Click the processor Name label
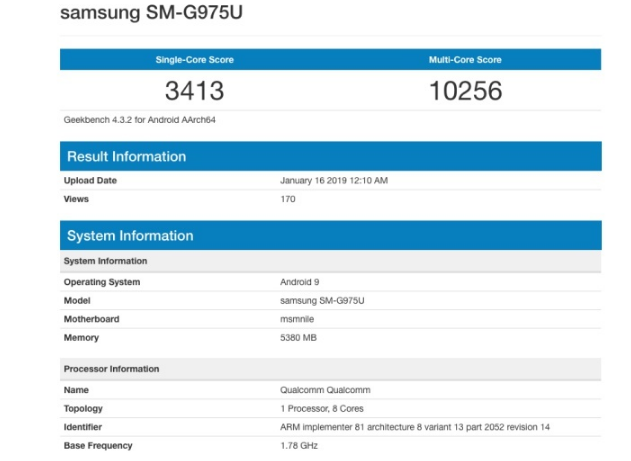631x461 pixels. (76, 390)
